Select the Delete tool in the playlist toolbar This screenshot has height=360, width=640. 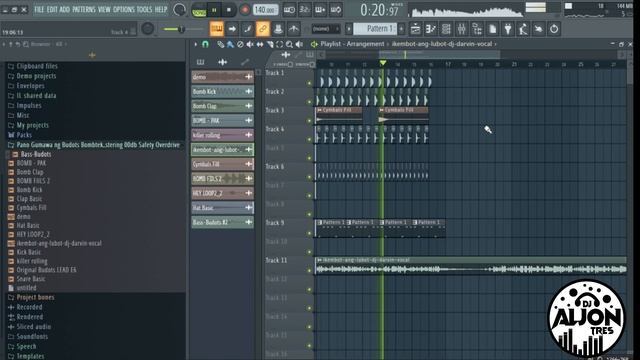pos(240,44)
